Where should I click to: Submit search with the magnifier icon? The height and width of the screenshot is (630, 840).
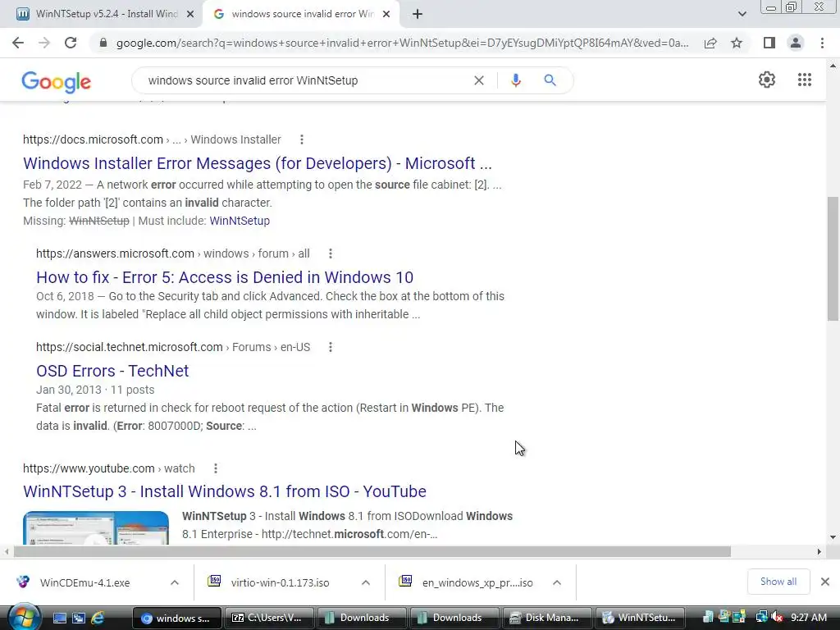[x=550, y=80]
